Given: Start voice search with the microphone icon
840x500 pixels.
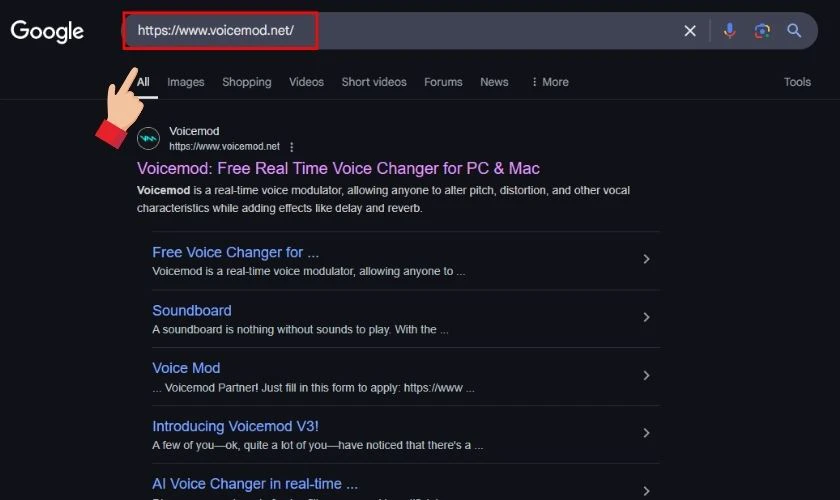Looking at the screenshot, I should (x=729, y=31).
